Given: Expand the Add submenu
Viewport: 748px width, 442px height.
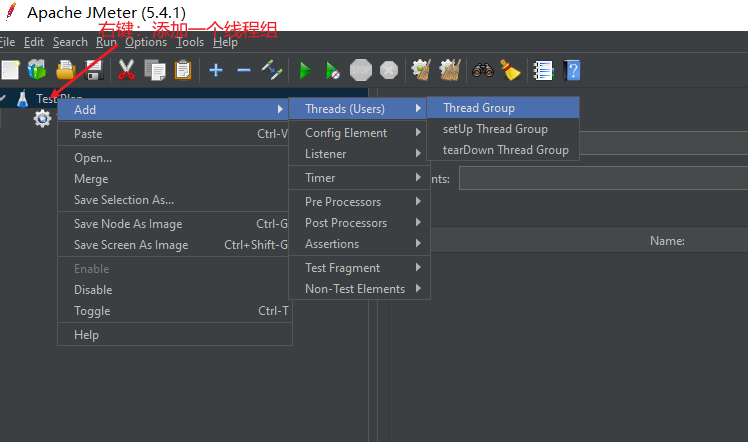Looking at the screenshot, I should pyautogui.click(x=174, y=110).
